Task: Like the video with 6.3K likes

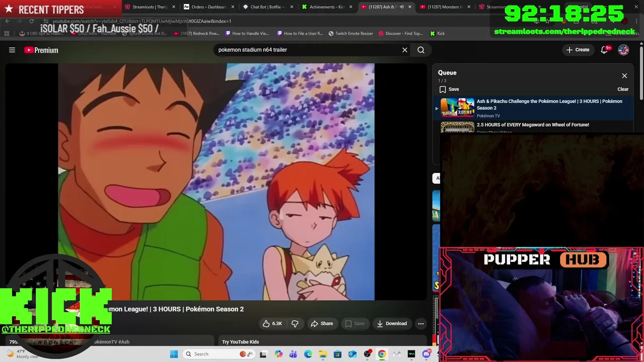Action: [272, 324]
